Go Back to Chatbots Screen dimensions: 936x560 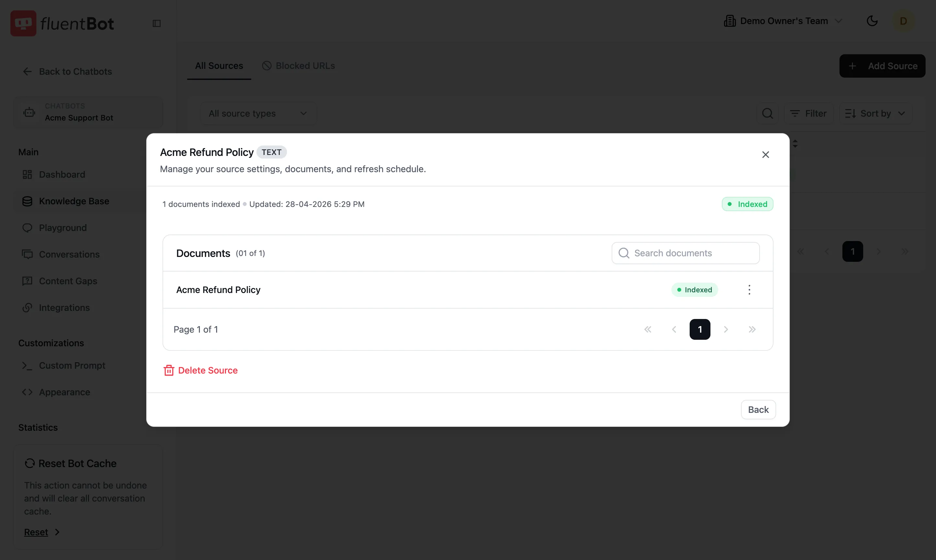point(68,72)
